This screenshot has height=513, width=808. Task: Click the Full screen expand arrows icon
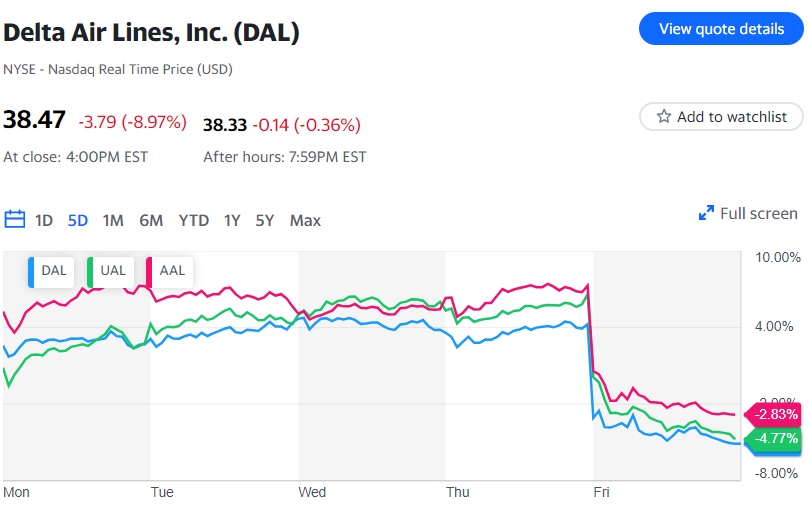[x=707, y=213]
